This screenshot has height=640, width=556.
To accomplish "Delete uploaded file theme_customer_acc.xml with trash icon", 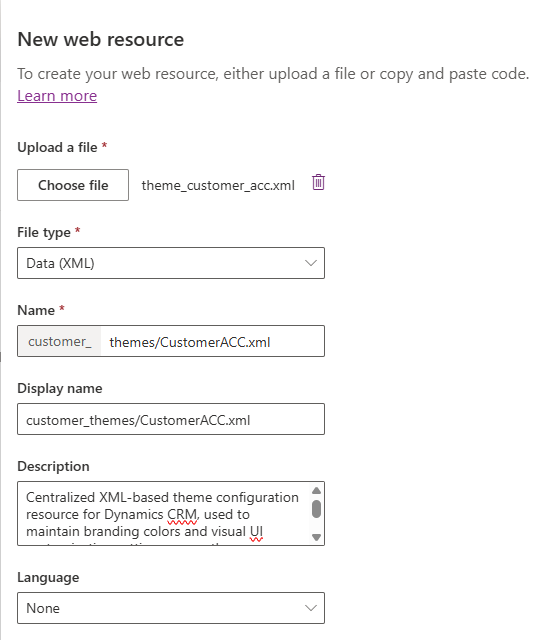I will pyautogui.click(x=318, y=182).
